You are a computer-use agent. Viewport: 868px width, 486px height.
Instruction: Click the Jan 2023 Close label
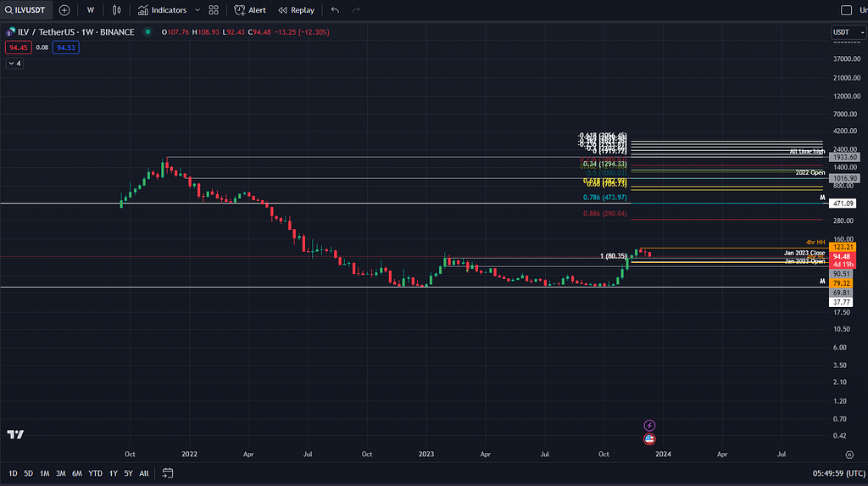point(804,253)
